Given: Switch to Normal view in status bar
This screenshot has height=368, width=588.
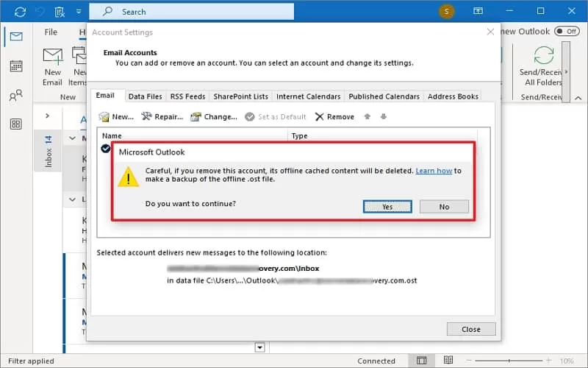Looking at the screenshot, I should [421, 361].
